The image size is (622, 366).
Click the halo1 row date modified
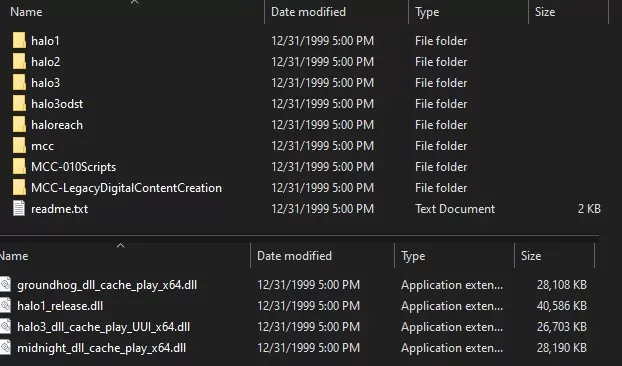tap(323, 41)
